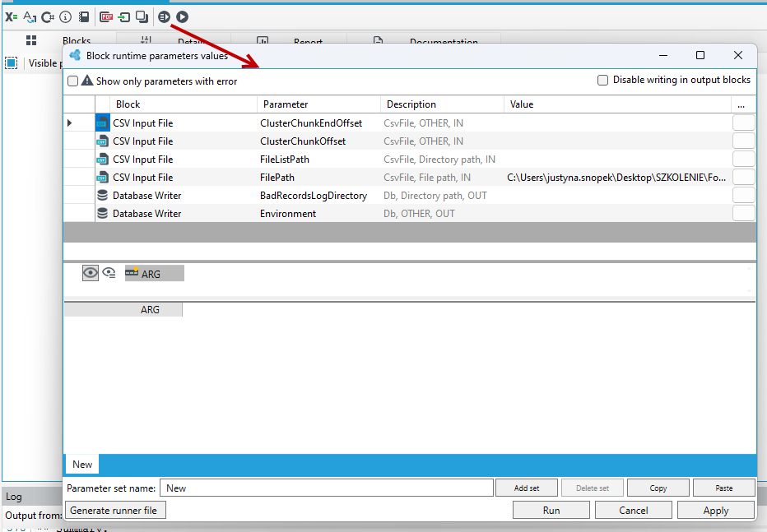The width and height of the screenshot is (767, 532).
Task: Click the plain play run icon
Action: pyautogui.click(x=183, y=17)
